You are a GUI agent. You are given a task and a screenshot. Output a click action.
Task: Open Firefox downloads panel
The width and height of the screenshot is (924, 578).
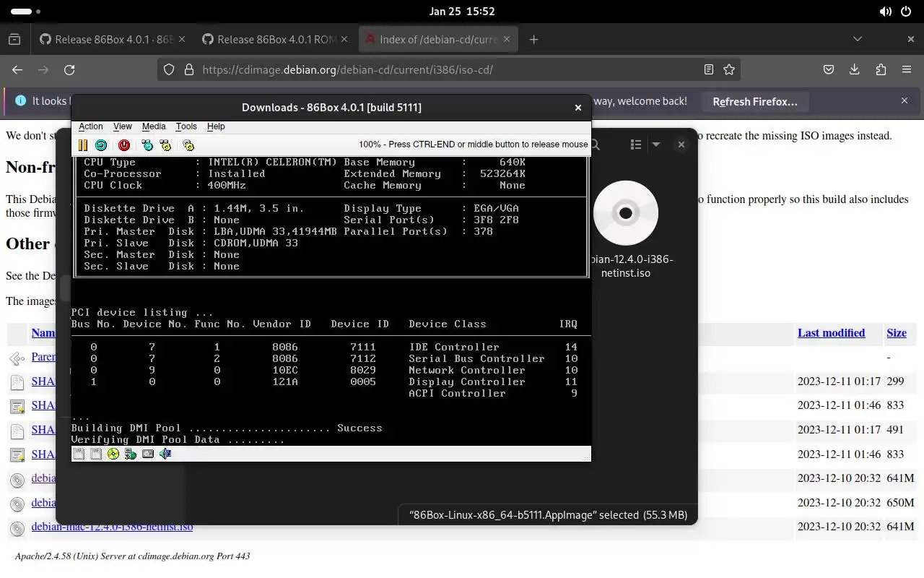(855, 70)
